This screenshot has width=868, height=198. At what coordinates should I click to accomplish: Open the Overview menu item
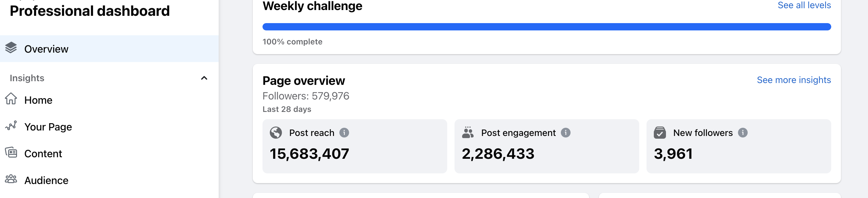click(46, 49)
